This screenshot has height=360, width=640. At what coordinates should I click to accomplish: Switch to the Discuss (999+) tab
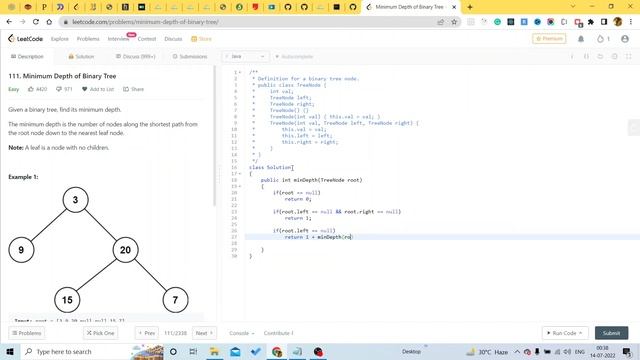[x=136, y=56]
